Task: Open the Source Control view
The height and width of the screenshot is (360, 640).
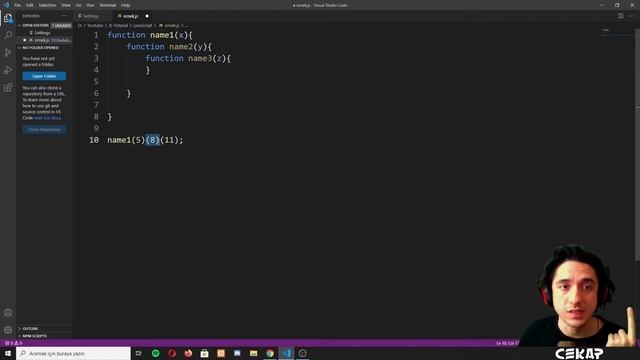Action: 8,53
